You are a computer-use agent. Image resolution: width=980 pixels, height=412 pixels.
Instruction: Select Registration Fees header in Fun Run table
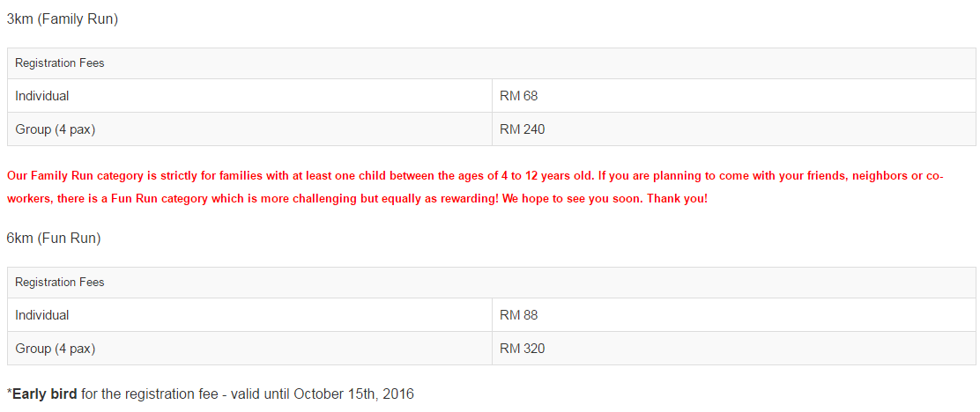point(59,283)
